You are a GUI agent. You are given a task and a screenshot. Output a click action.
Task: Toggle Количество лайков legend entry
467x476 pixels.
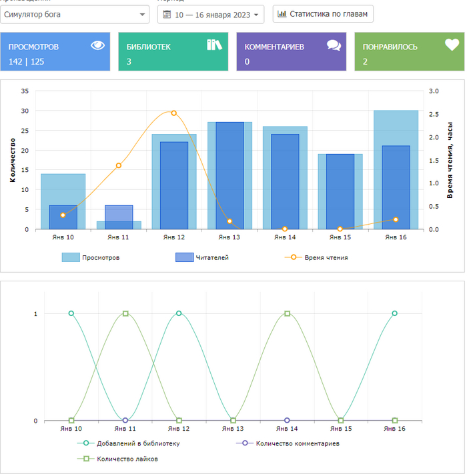117,459
